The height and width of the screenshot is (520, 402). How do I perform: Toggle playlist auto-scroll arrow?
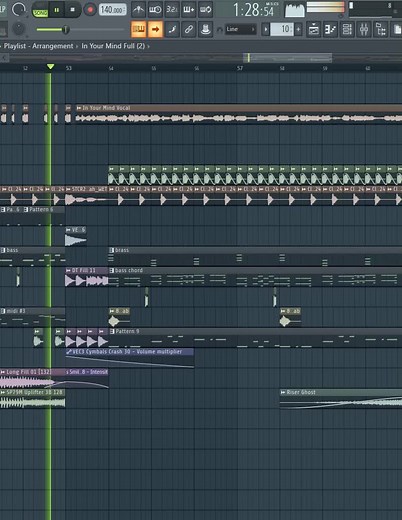click(155, 29)
